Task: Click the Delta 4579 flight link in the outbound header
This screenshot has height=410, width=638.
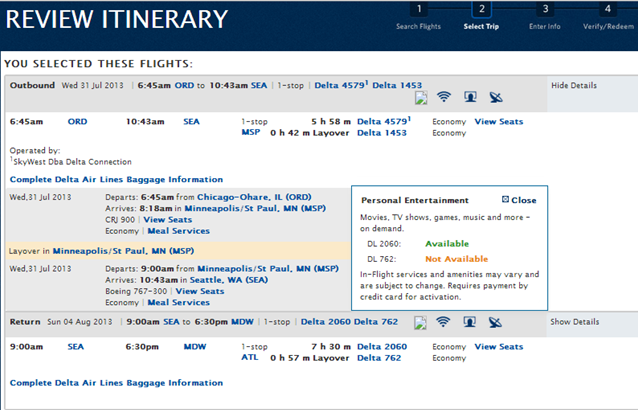Action: pyautogui.click(x=341, y=85)
